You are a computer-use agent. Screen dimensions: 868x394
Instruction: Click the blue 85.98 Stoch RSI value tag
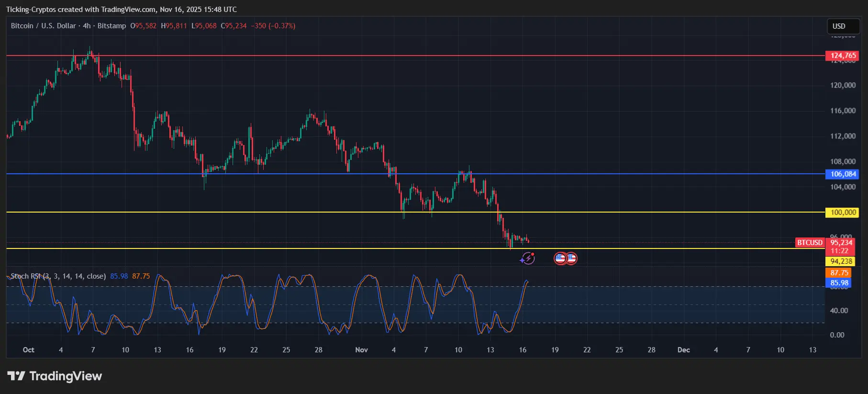[839, 283]
